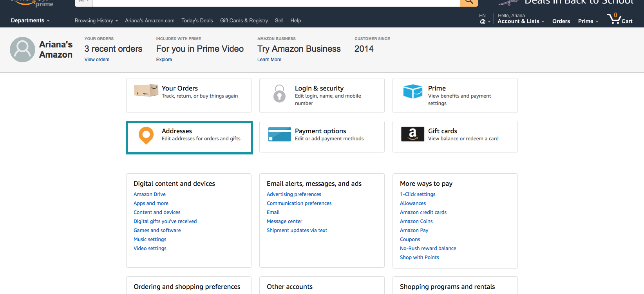The width and height of the screenshot is (644, 294).
Task: Click the blue Prime box icon
Action: tap(413, 91)
